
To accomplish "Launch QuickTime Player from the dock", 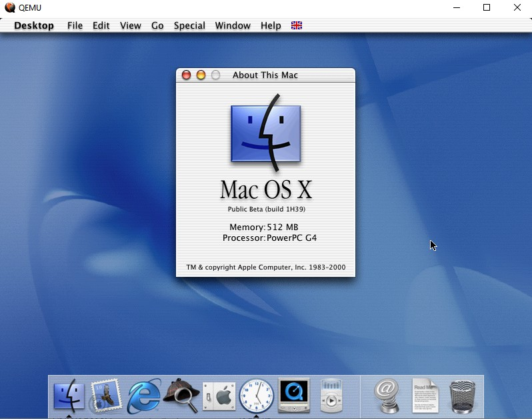I will pyautogui.click(x=294, y=396).
